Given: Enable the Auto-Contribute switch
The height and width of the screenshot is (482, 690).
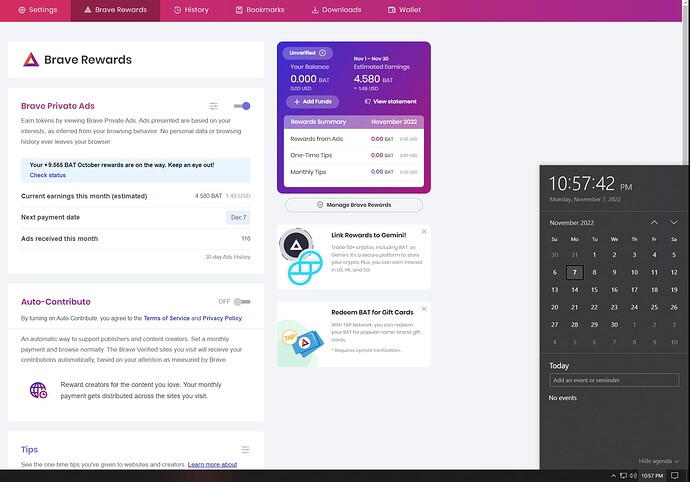Looking at the screenshot, I should point(242,302).
